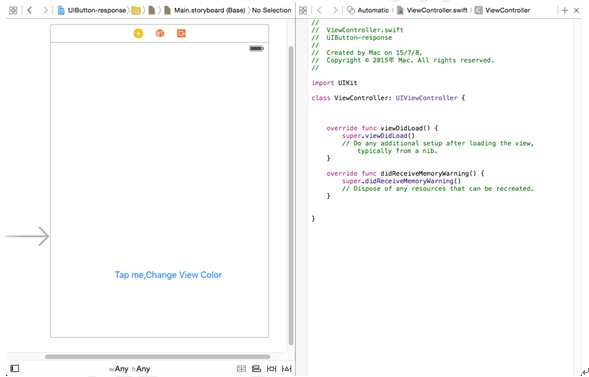Click No Selection jump bar item

coord(272,11)
